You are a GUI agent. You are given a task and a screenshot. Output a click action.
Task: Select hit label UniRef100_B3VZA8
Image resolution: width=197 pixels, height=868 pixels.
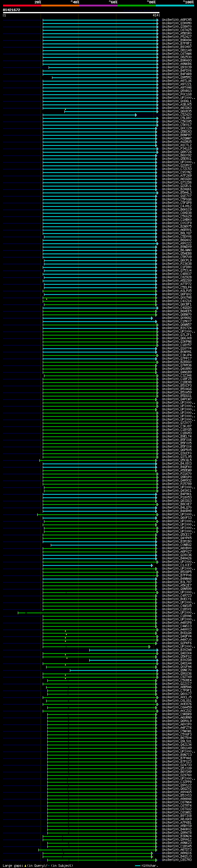tap(177, 650)
